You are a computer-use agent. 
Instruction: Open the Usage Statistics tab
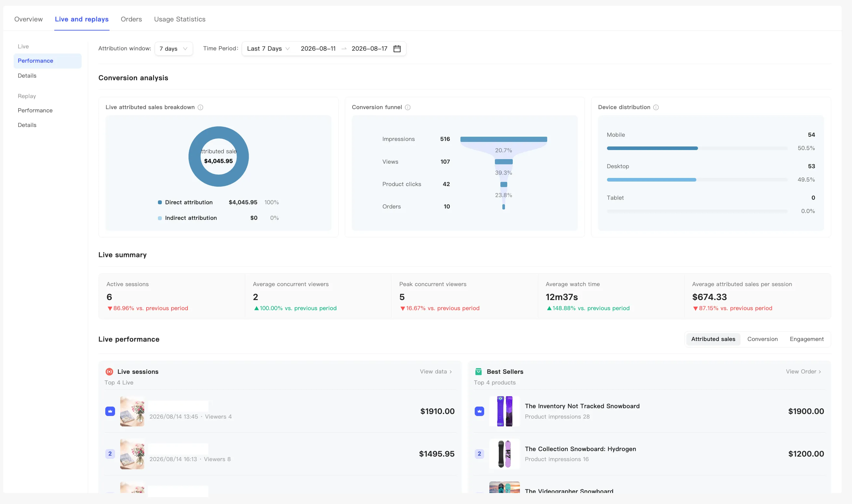point(179,19)
